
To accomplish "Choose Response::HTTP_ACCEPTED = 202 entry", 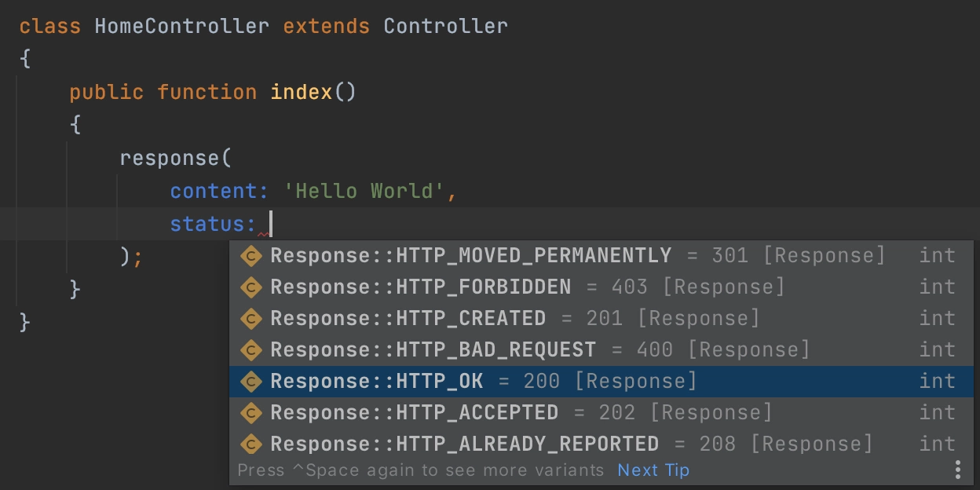I will point(602,413).
